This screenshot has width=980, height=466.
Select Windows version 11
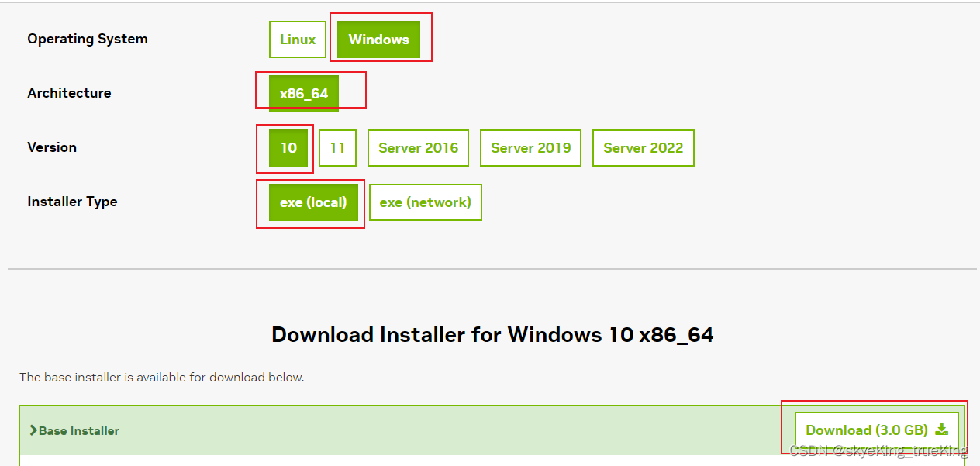pyautogui.click(x=337, y=147)
